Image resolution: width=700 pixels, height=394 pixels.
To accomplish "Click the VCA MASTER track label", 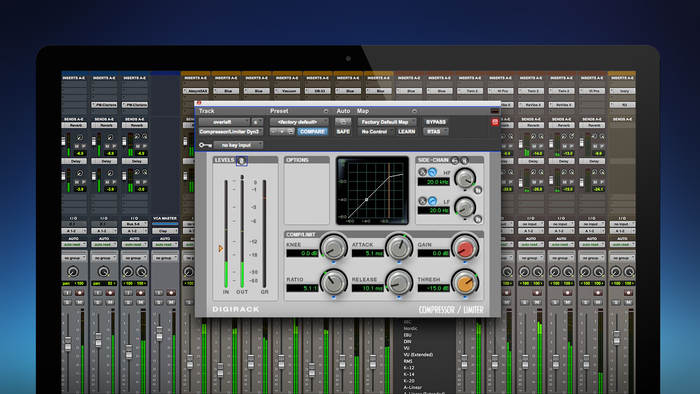I will pos(165,218).
